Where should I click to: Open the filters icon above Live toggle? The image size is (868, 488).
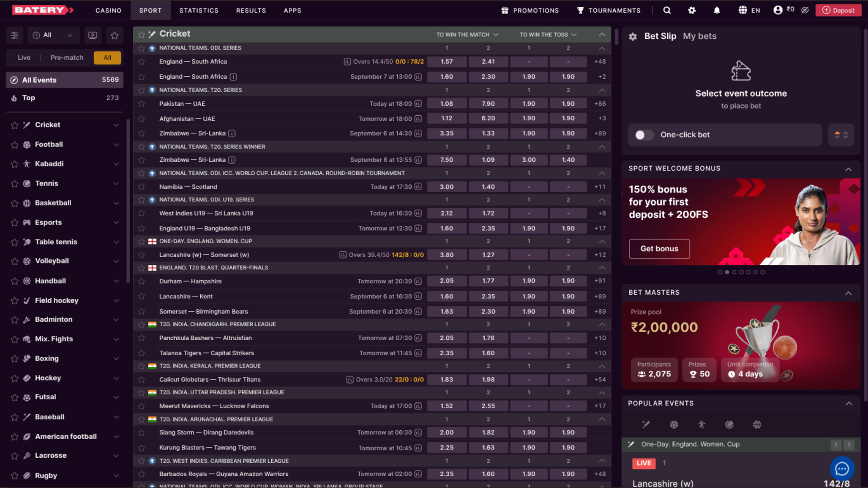[x=14, y=35]
